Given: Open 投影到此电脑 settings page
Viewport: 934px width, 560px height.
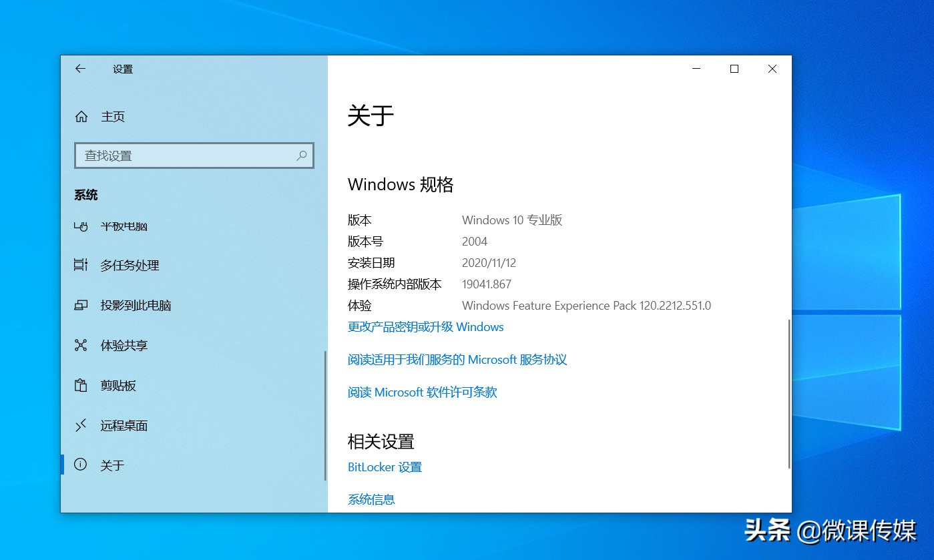Looking at the screenshot, I should pos(136,305).
